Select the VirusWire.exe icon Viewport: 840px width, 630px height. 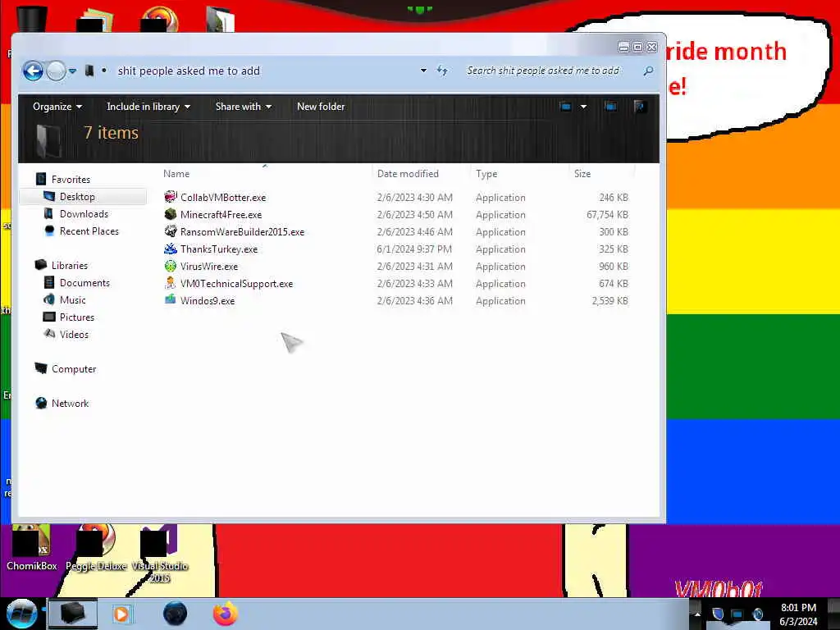tap(171, 266)
